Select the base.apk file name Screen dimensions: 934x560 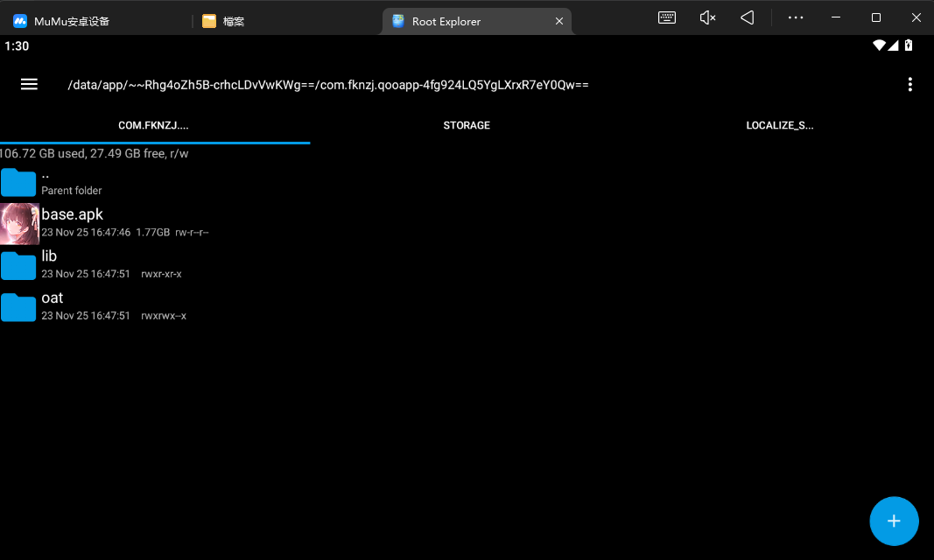[72, 214]
